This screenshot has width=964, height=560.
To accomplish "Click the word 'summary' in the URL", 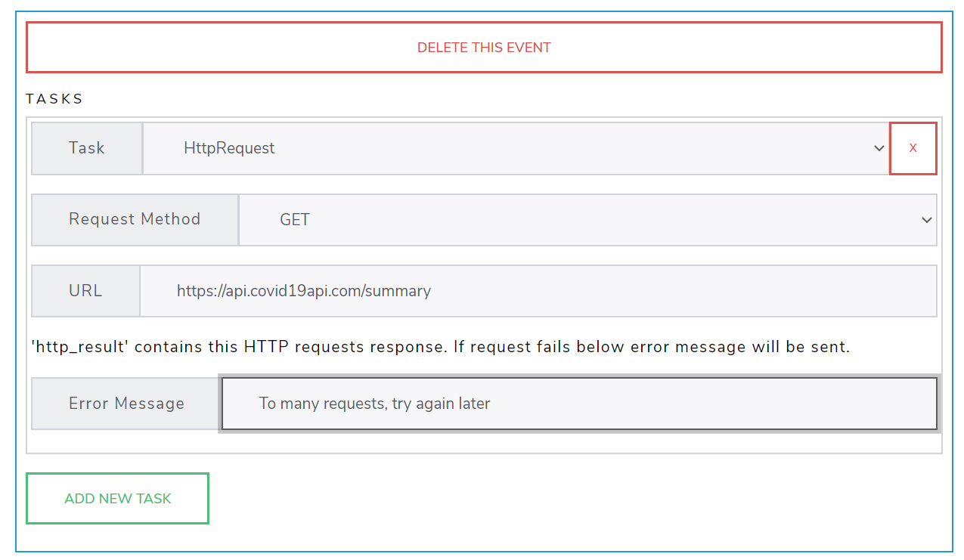I will tap(398, 291).
